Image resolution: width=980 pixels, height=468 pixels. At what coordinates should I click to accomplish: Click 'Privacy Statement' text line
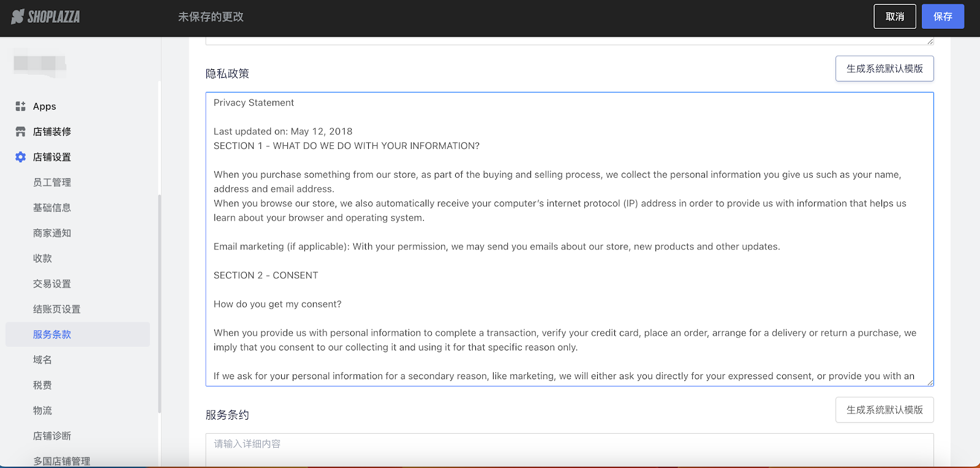(254, 103)
